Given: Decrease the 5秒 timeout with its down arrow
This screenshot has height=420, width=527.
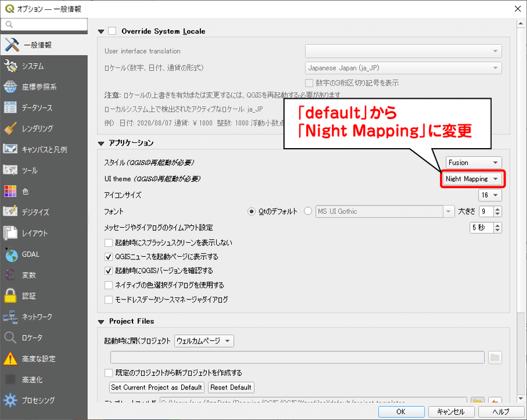Looking at the screenshot, I should coord(497,230).
